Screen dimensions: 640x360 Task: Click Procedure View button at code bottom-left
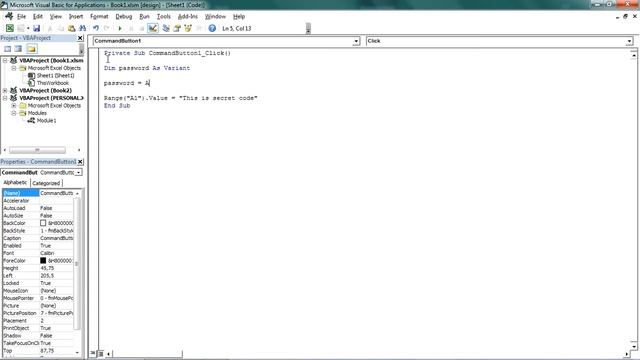[x=93, y=353]
